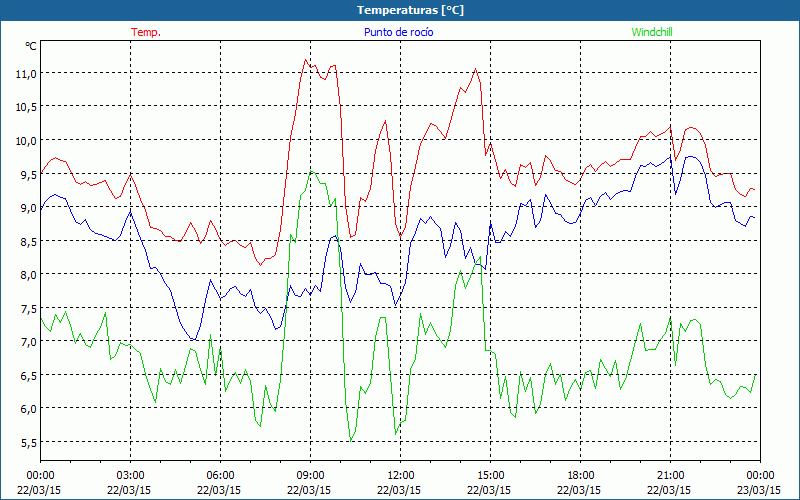
Task: Click the blue dew point dip near 05:00
Action: [x=193, y=339]
